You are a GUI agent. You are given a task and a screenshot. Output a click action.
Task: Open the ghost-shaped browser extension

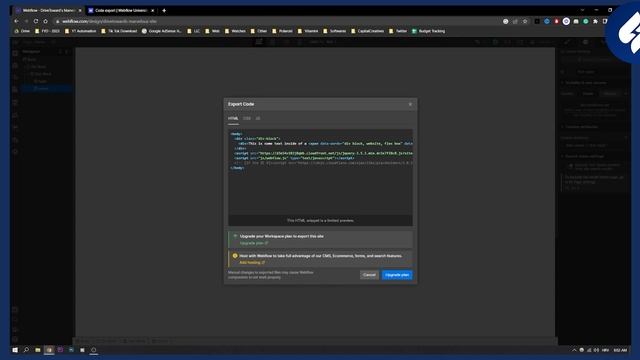(576, 21)
